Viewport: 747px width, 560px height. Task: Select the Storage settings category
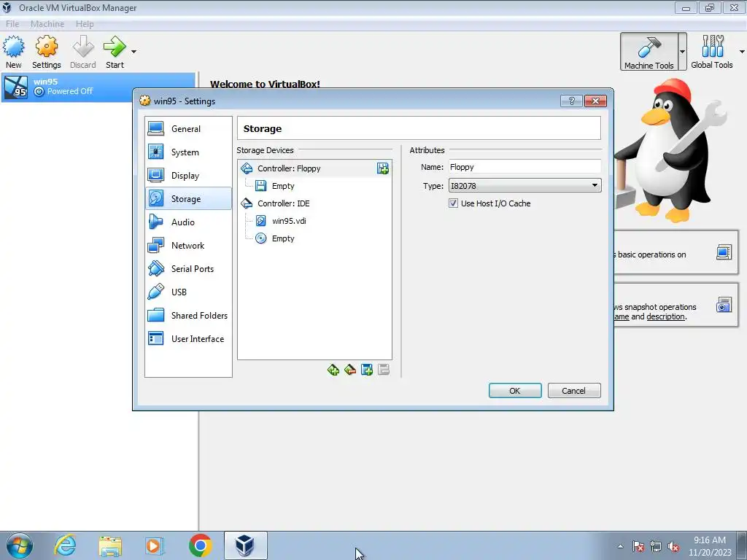click(x=188, y=198)
